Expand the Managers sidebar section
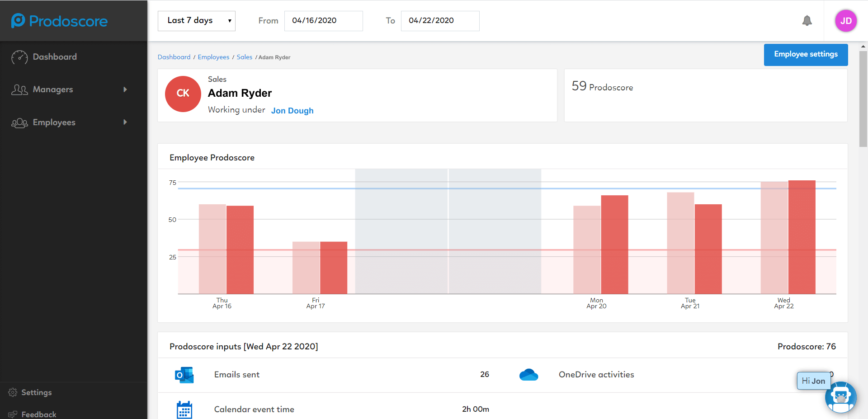Screen dimensions: 868x419 click(x=125, y=89)
